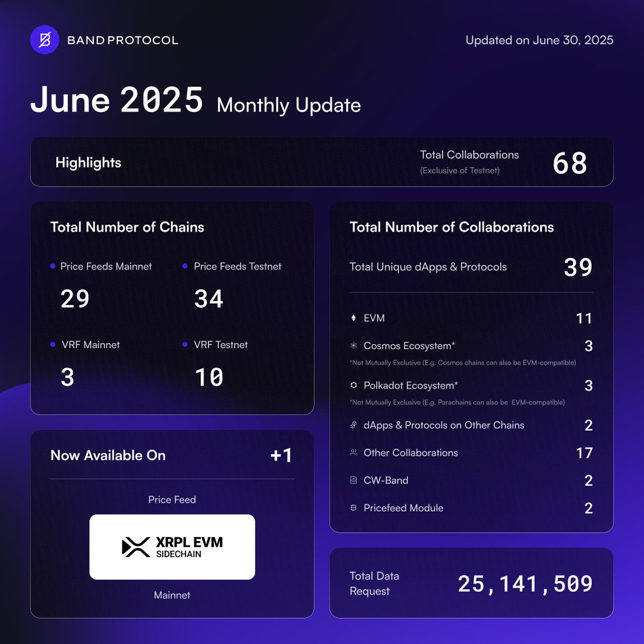Click the chain-link icon beside dApps & Protocols

tap(353, 425)
